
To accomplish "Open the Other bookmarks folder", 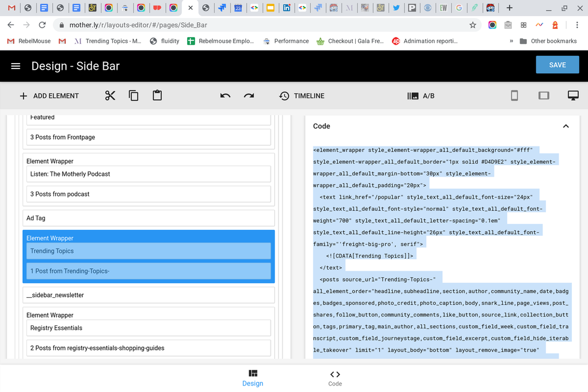I will 548,41.
